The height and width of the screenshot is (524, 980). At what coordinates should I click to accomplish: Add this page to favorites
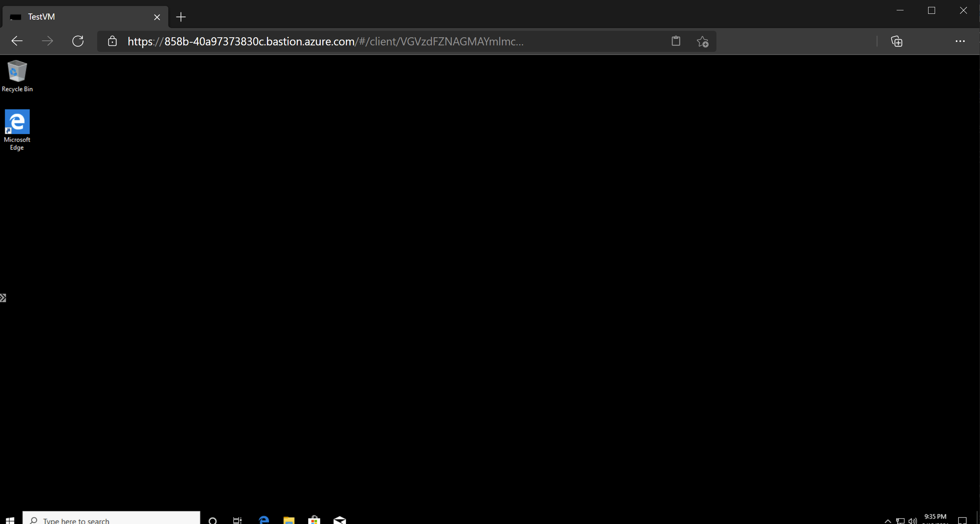[x=703, y=41]
